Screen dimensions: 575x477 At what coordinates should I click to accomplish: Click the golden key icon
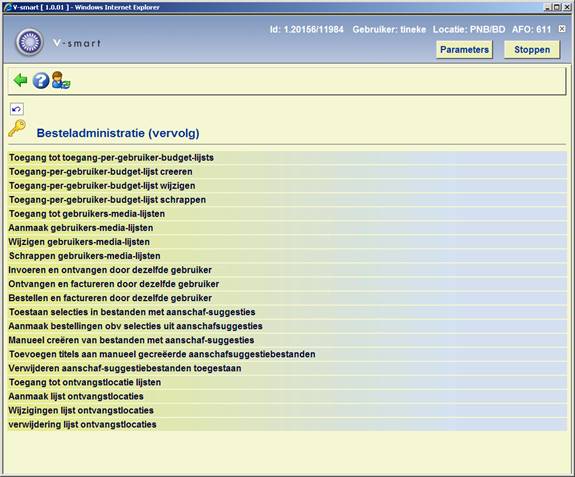17,128
